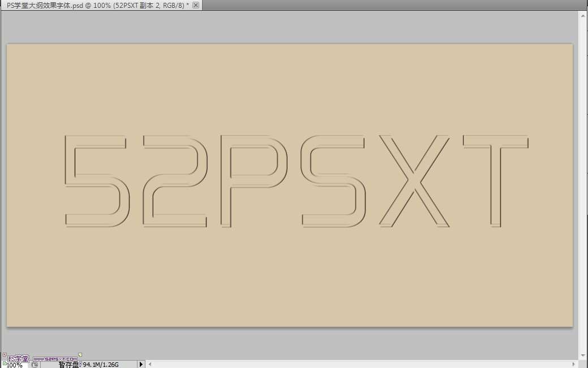Click the www.52psxt.com watermark link
The image size is (588, 368).
55,358
